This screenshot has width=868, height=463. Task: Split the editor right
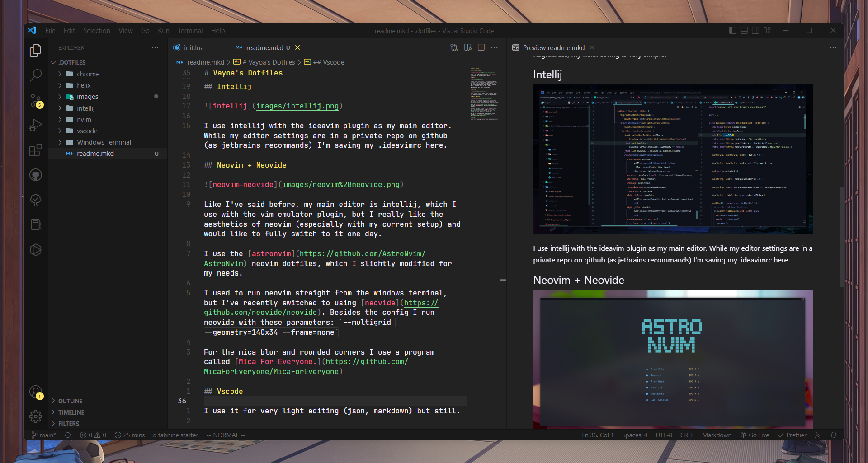pyautogui.click(x=481, y=47)
